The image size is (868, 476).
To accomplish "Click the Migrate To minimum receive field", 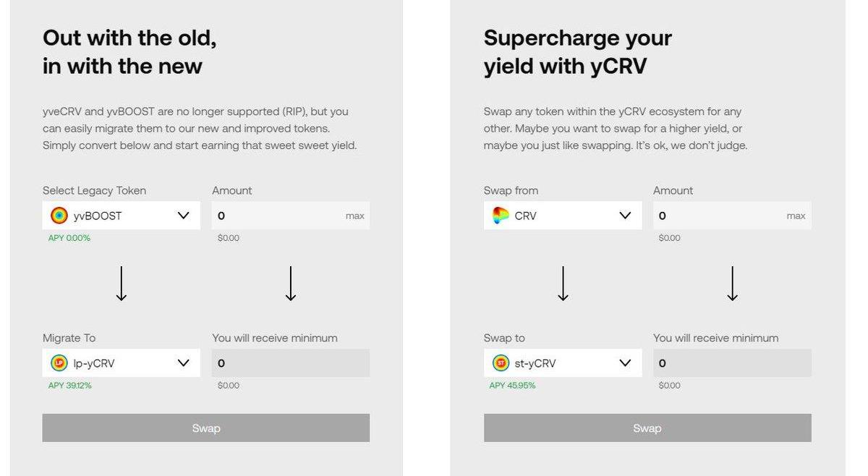I will pos(291,363).
